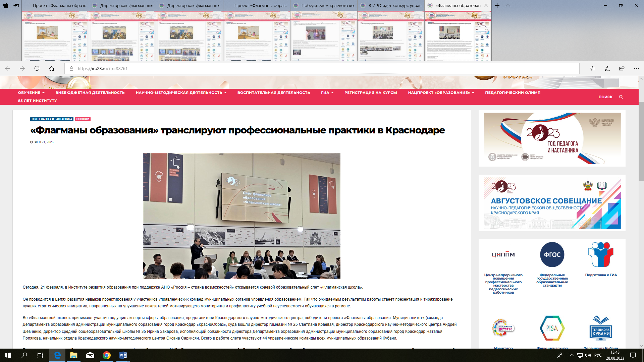Viewport: 644px width, 362px height.
Task: Expand the ОБУЧЕНИЕ dropdown menu
Action: tap(31, 93)
